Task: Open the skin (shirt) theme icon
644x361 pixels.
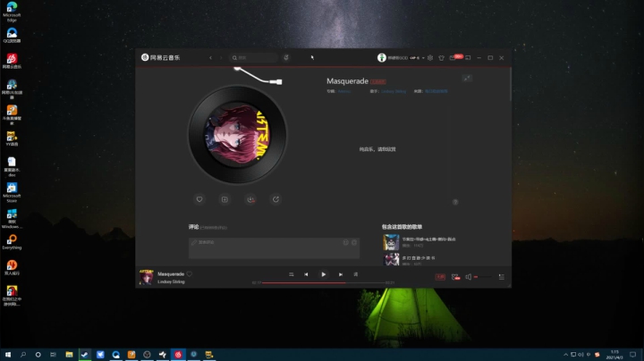Action: click(442, 58)
